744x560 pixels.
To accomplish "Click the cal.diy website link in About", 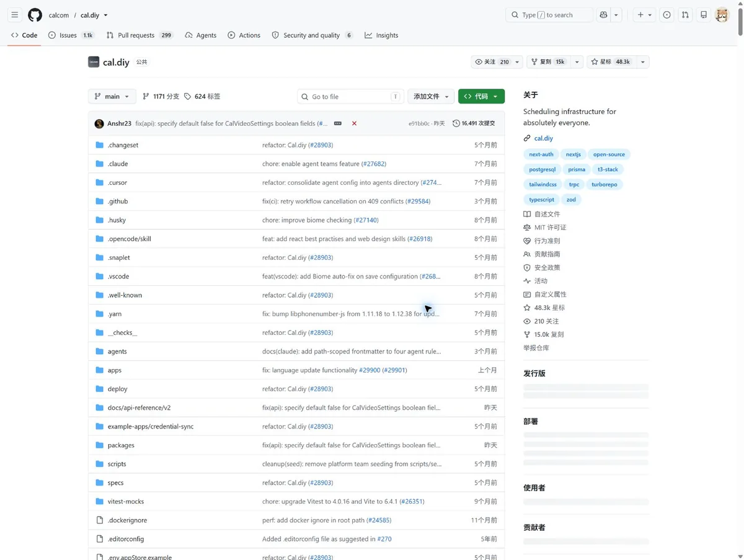I will 543,138.
